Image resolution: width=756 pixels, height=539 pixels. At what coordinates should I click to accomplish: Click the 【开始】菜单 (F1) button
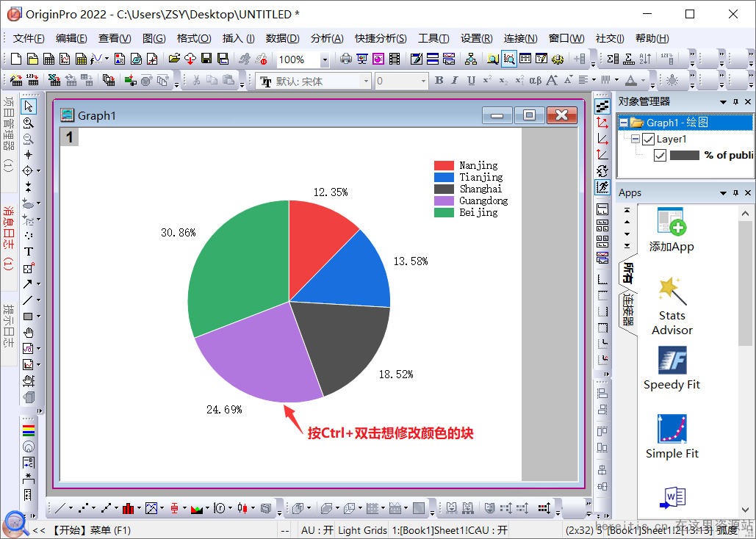[x=90, y=530]
